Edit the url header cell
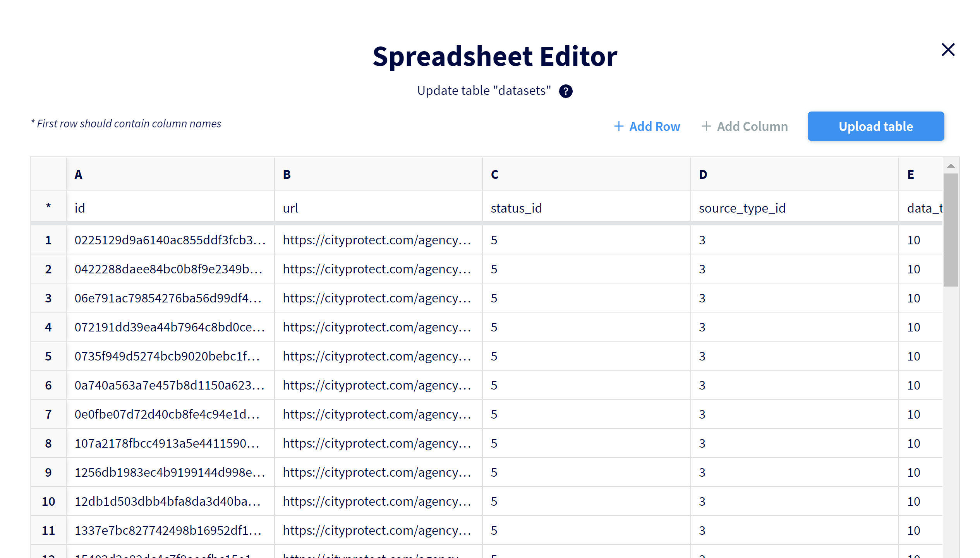 pyautogui.click(x=378, y=207)
